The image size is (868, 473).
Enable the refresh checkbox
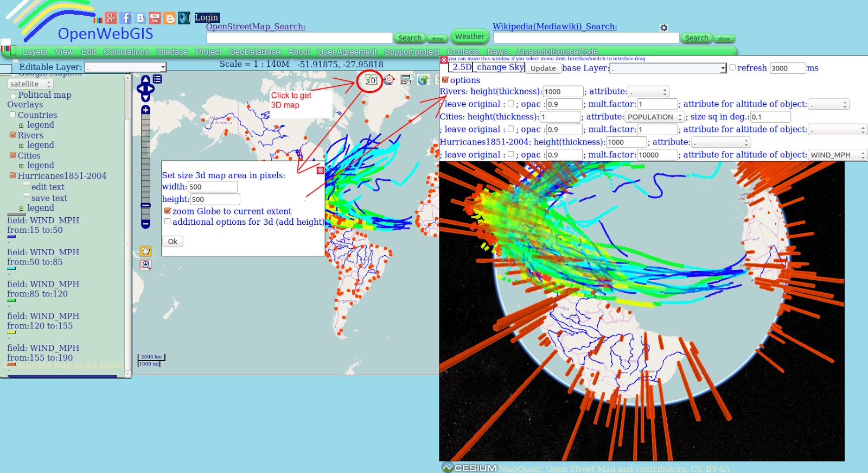(732, 67)
